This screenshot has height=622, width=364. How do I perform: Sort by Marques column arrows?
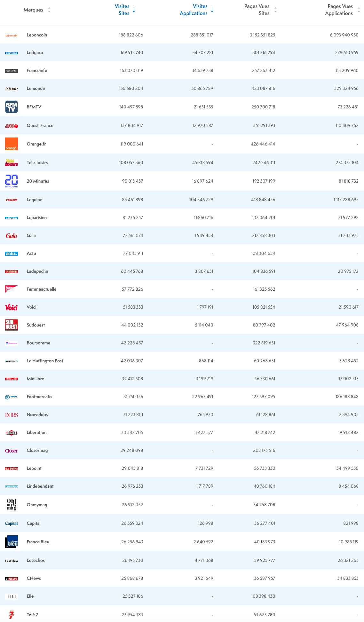tap(49, 10)
